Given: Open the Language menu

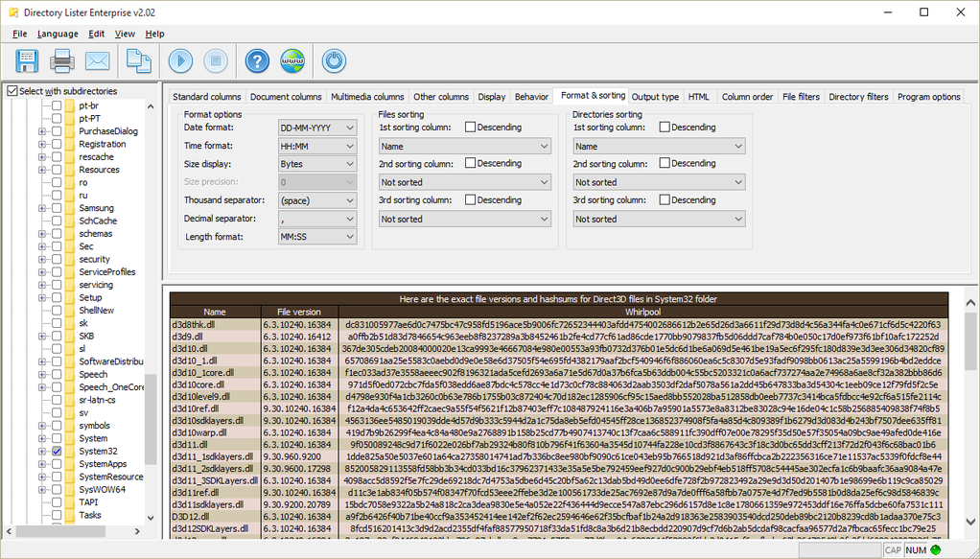Looking at the screenshot, I should pos(58,34).
